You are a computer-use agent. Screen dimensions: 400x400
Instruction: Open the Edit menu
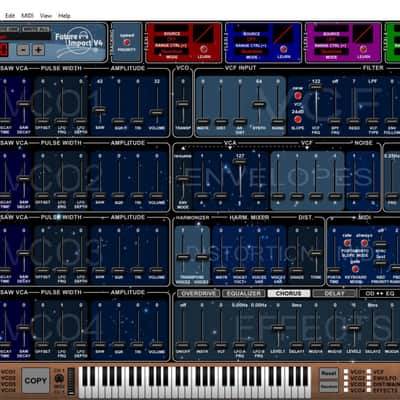pyautogui.click(x=10, y=15)
